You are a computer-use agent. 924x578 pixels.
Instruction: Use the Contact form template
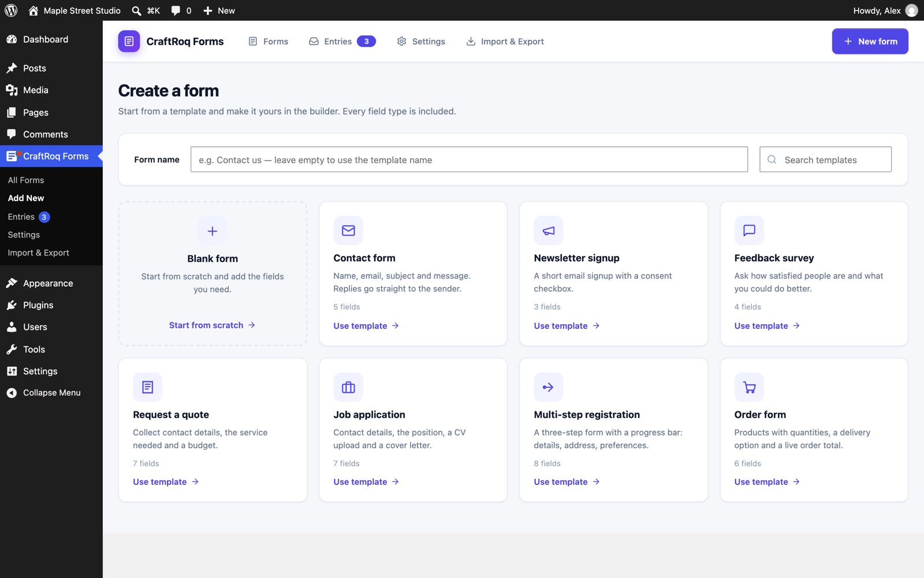point(366,326)
